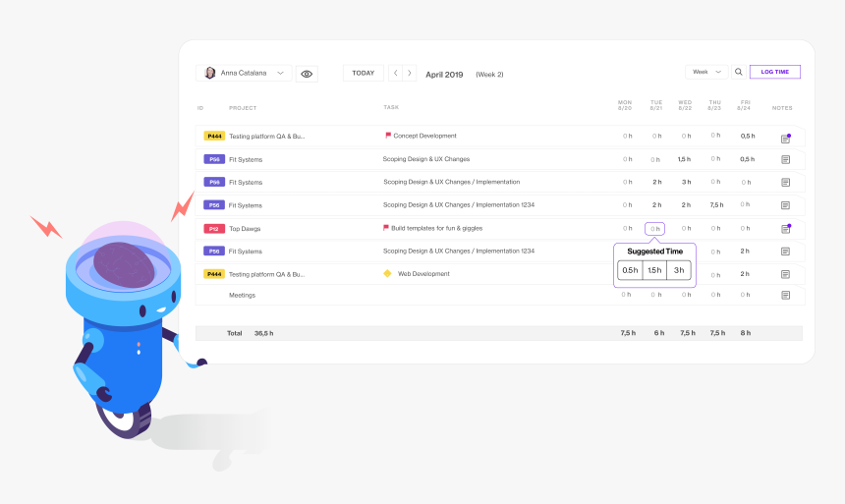
Task: Click the ID column header
Action: pos(200,108)
